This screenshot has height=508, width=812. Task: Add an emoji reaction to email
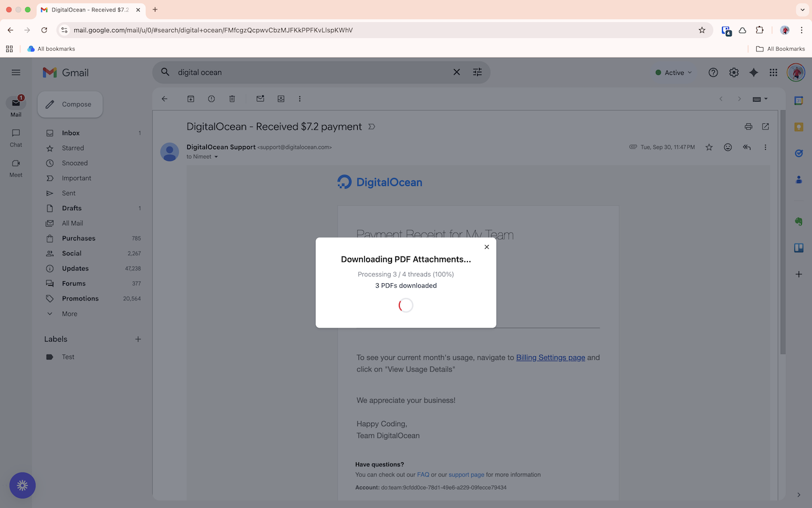click(x=728, y=147)
